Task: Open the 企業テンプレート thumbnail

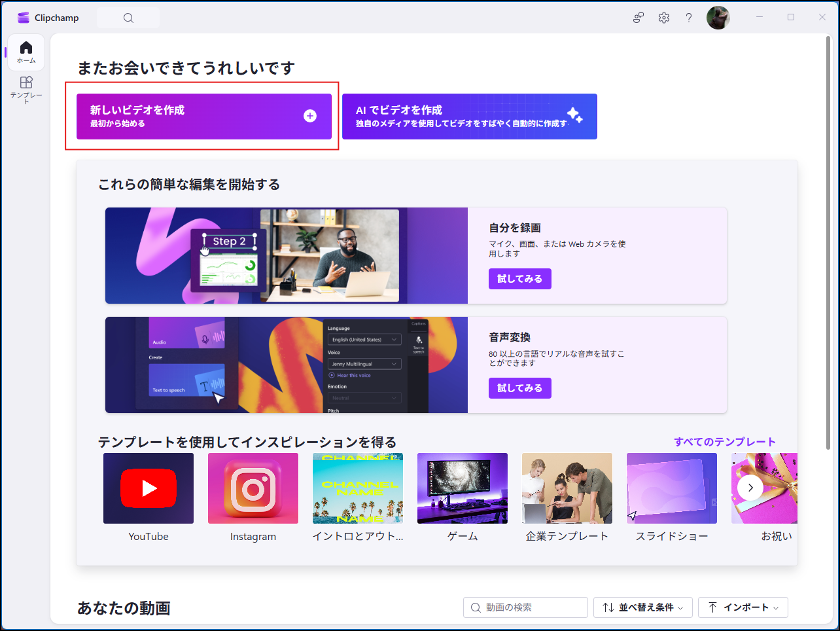Action: point(567,488)
